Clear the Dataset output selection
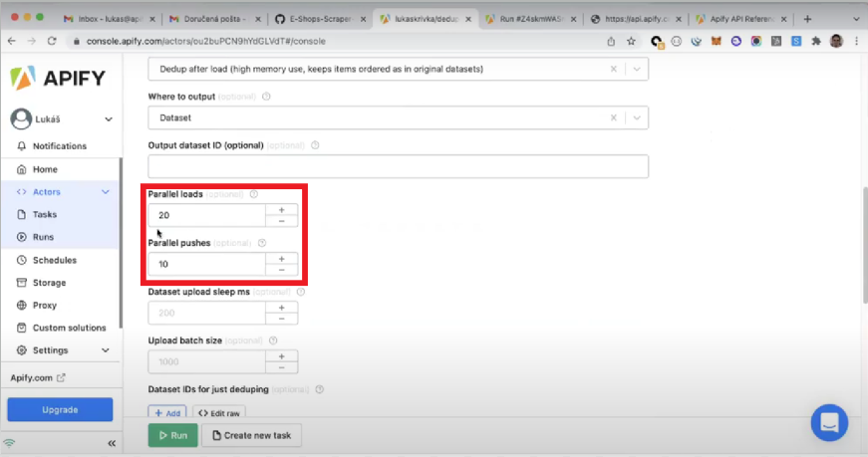 pyautogui.click(x=613, y=117)
